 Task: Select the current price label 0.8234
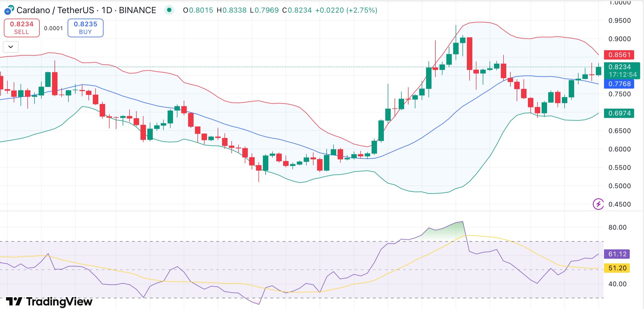click(x=619, y=67)
